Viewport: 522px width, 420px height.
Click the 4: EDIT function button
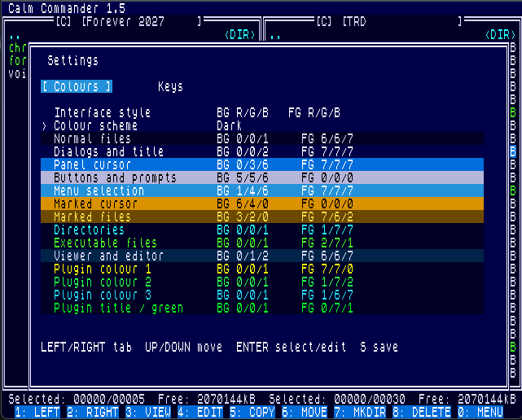[200, 412]
